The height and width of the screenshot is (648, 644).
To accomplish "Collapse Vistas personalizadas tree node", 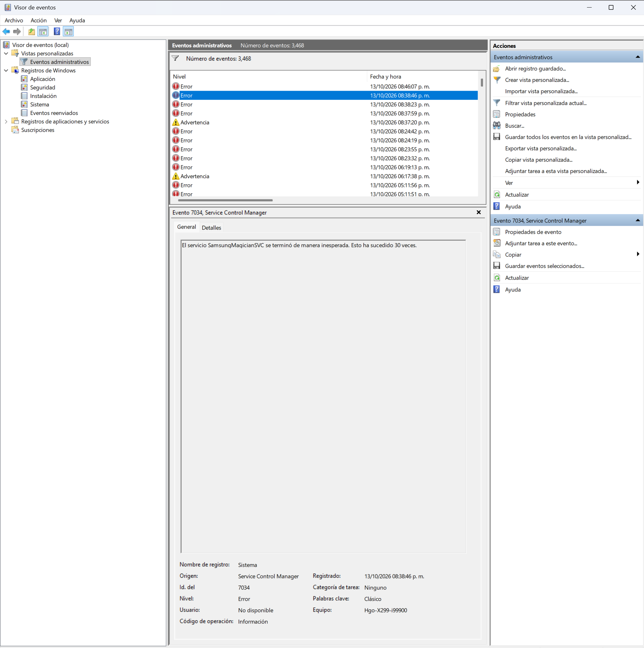I will click(6, 53).
